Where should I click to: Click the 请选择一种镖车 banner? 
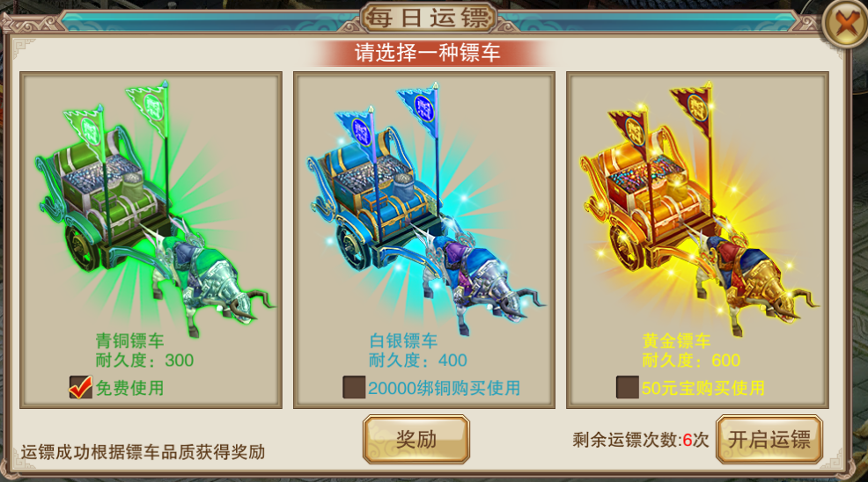coord(427,53)
